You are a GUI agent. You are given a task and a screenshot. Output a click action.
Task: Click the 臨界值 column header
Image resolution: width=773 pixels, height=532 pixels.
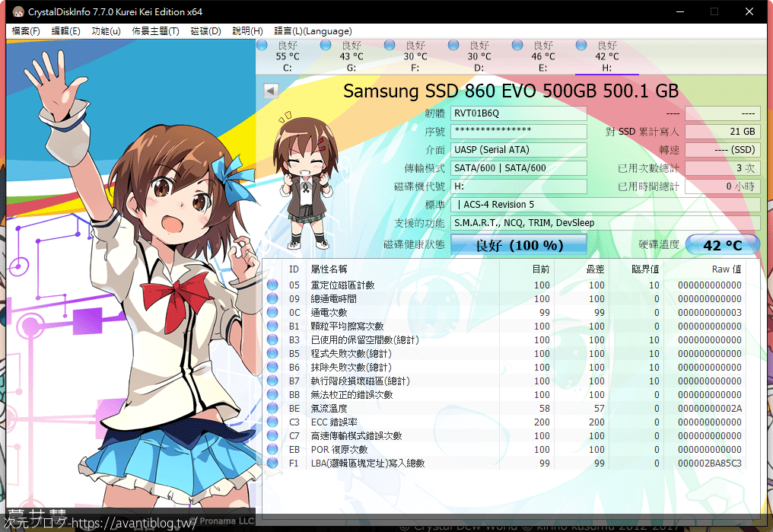pos(636,269)
